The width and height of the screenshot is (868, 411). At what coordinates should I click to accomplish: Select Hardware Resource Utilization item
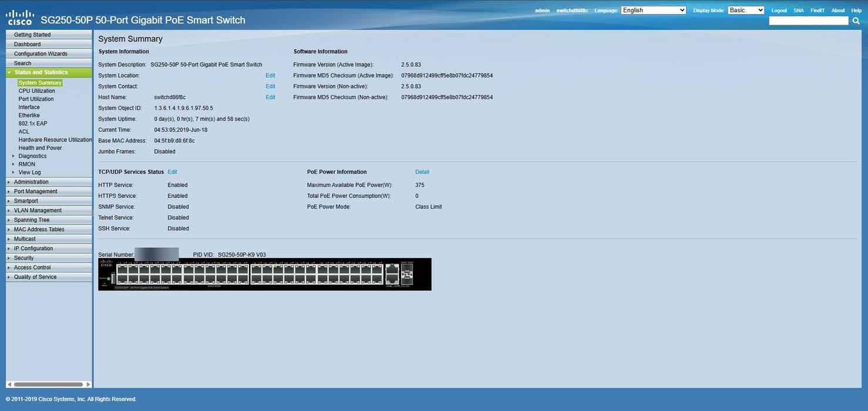coord(55,140)
